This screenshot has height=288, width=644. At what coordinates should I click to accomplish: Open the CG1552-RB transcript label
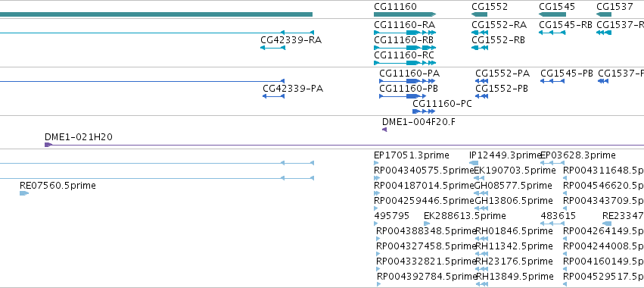tap(498, 40)
